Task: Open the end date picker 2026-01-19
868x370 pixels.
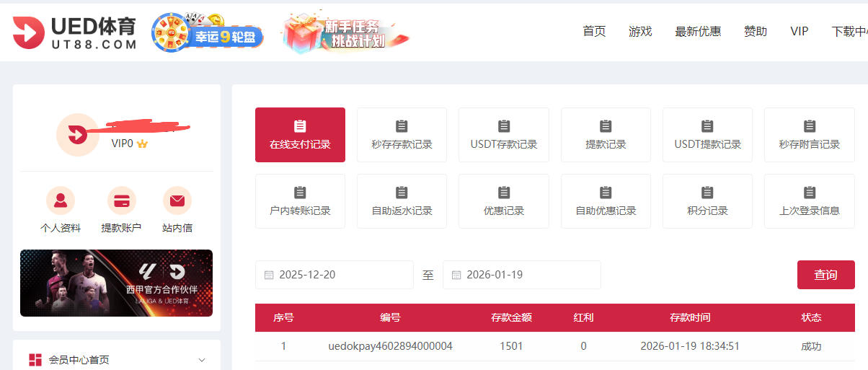Action: pyautogui.click(x=521, y=275)
